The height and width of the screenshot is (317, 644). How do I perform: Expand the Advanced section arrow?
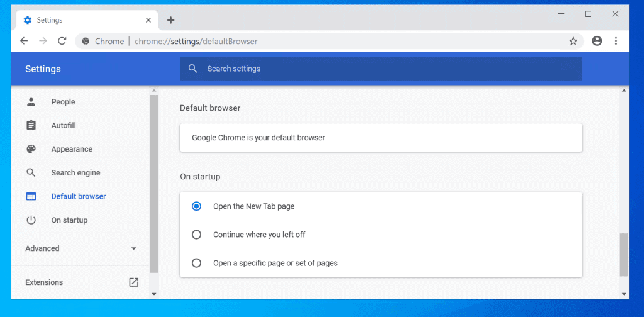[x=133, y=248]
